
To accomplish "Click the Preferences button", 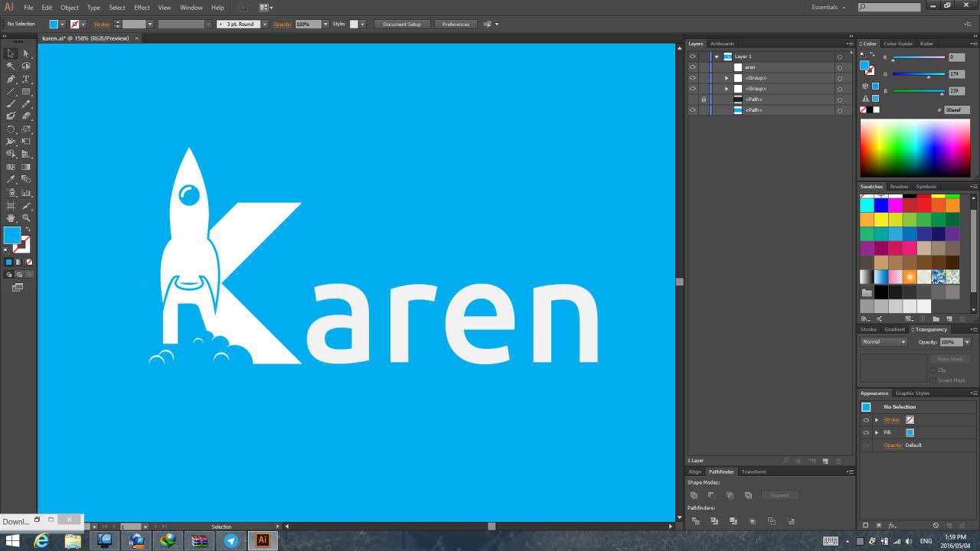I will pos(456,24).
